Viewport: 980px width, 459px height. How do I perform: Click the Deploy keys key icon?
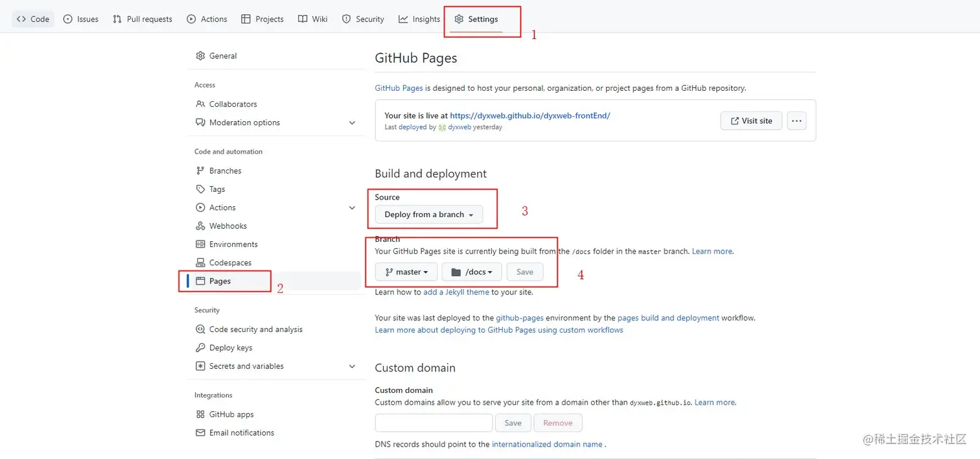point(200,347)
